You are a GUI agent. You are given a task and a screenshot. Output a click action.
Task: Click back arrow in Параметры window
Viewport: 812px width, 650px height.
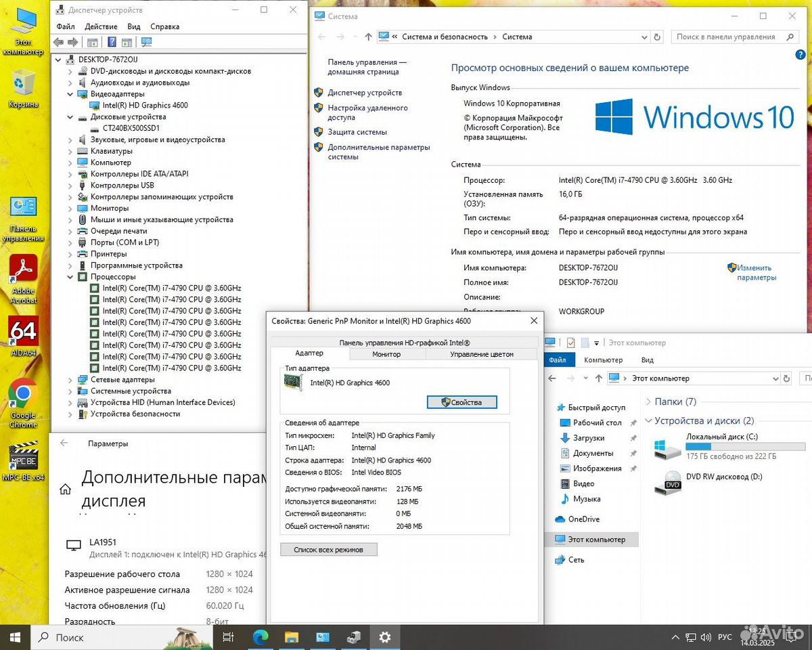[64, 443]
